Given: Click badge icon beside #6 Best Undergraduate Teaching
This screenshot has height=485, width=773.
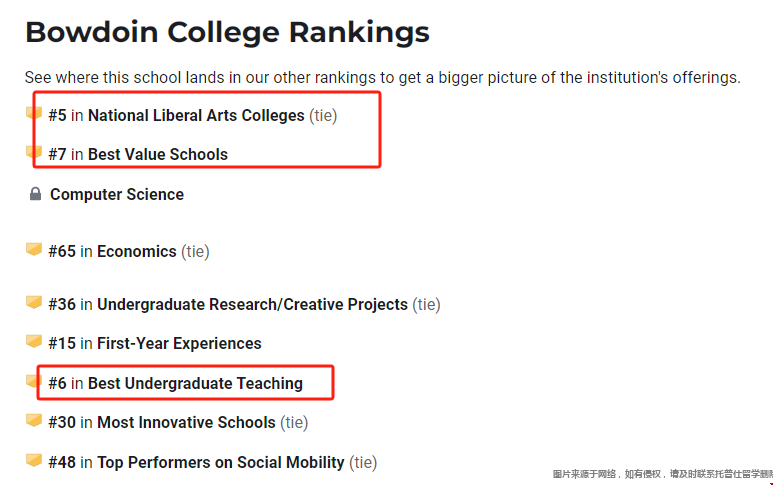Looking at the screenshot, I should (34, 381).
